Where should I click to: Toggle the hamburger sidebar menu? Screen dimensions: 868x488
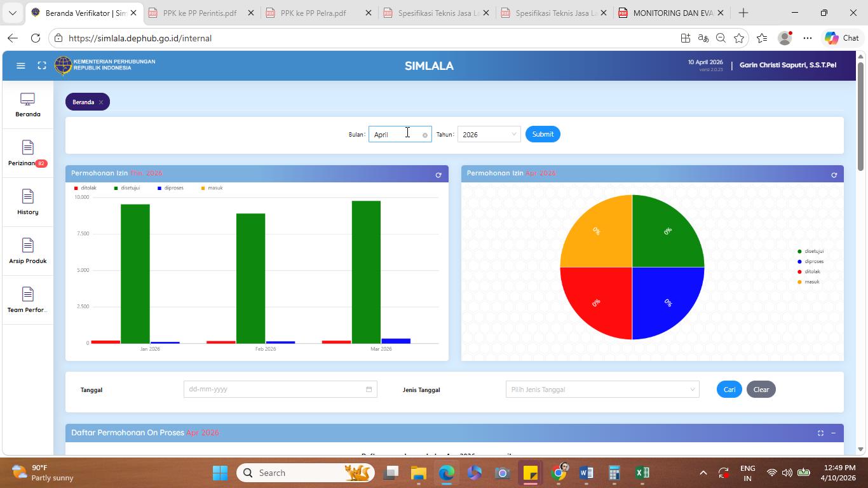20,65
